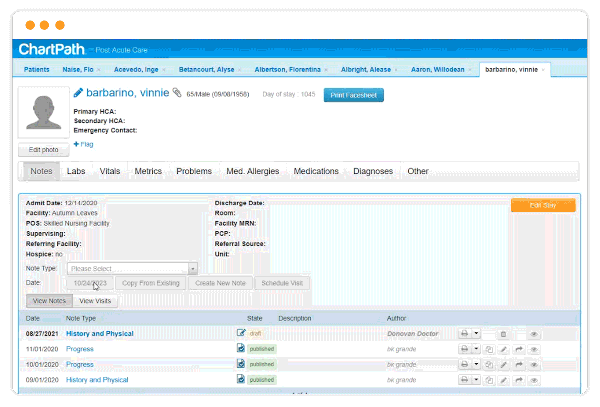
Task: Click the patient photo placeholder avatar
Action: pos(44,112)
